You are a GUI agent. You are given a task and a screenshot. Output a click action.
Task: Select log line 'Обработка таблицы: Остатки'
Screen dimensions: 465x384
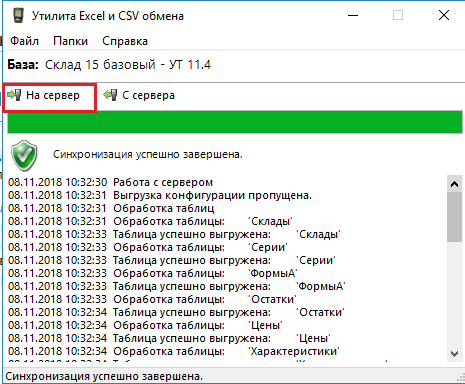152,299
